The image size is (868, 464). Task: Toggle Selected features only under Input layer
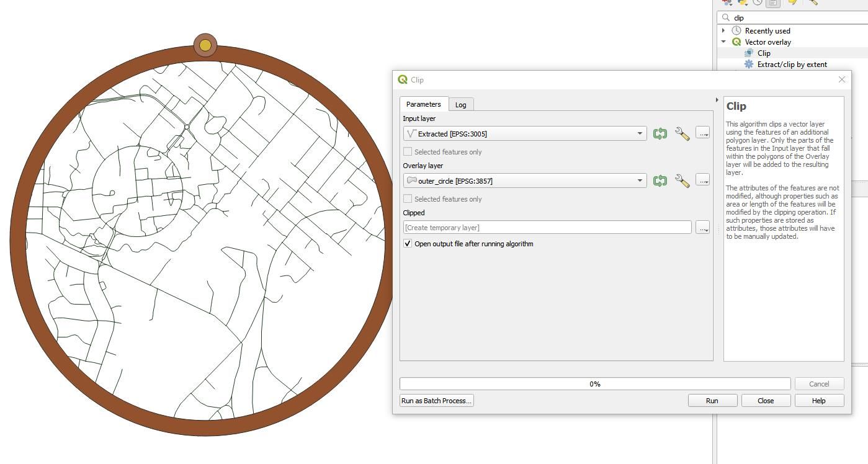point(408,151)
